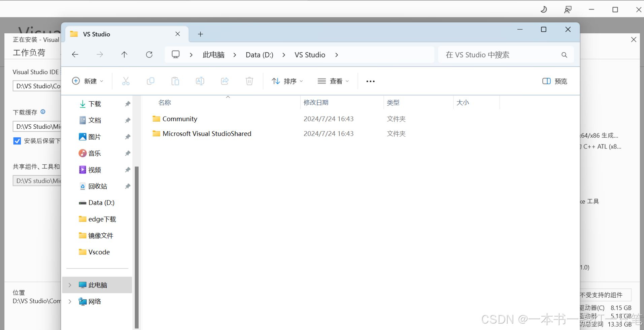
Task: Click the 下载缓存 path field in installer
Action: [x=37, y=127]
